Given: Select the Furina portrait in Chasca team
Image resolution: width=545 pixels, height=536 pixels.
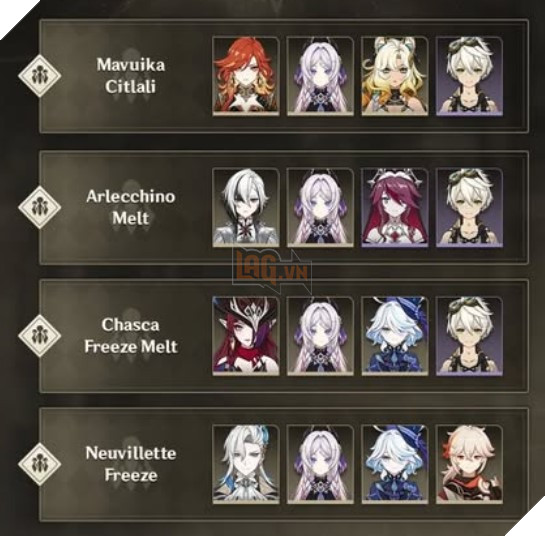Looking at the screenshot, I should tap(395, 336).
